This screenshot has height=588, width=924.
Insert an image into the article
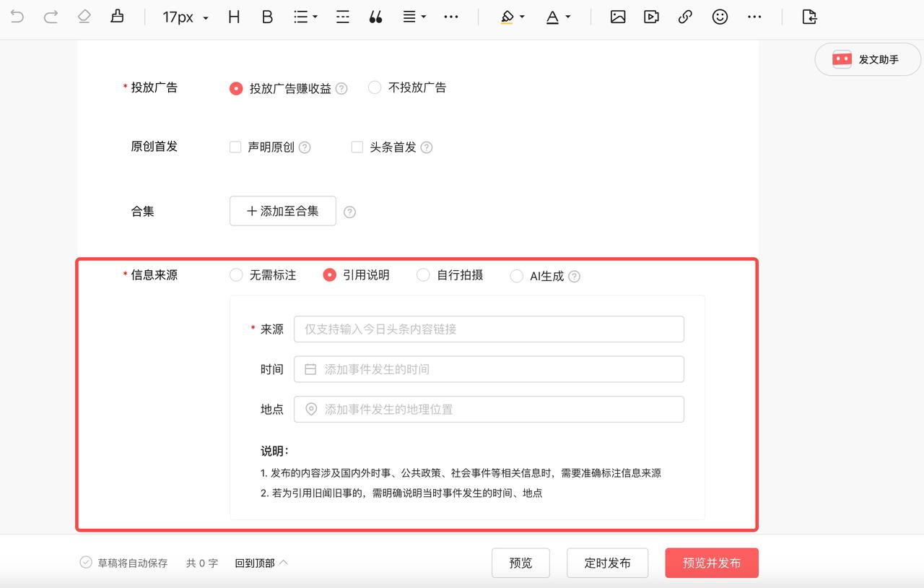617,16
